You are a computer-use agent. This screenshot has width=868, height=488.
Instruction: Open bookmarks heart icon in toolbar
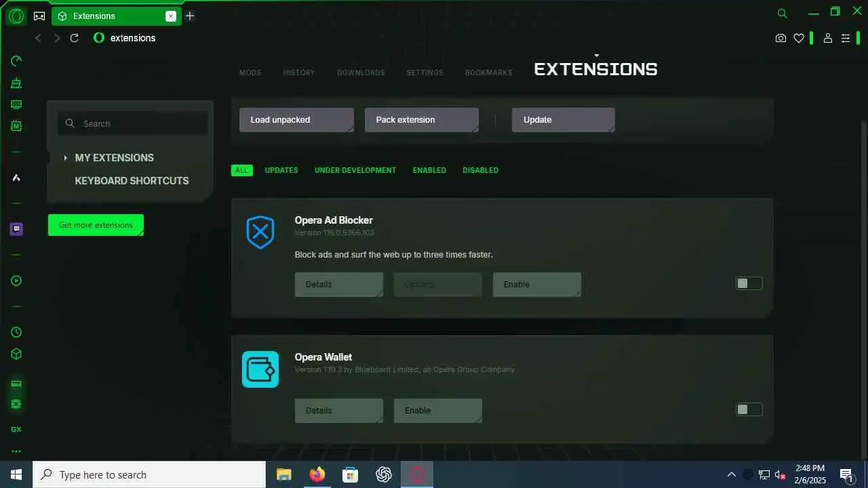tap(799, 38)
